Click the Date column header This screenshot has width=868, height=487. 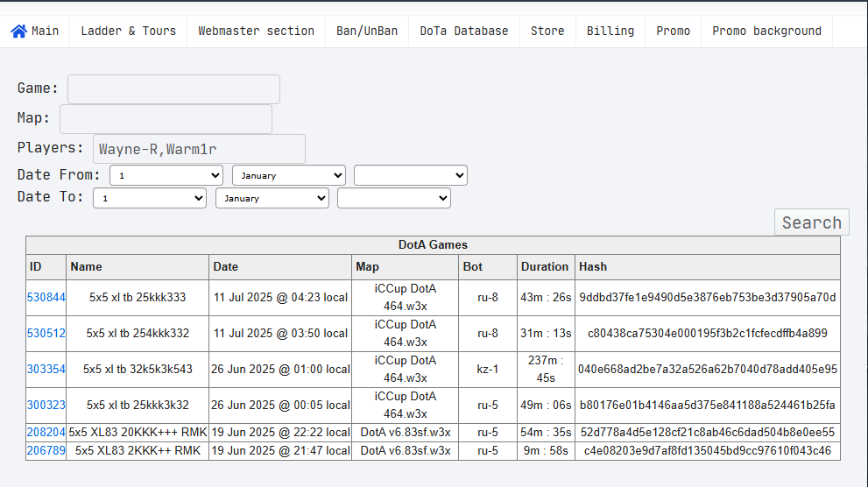point(280,267)
